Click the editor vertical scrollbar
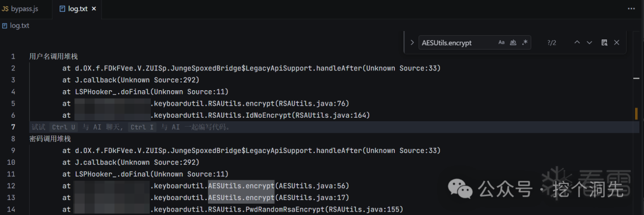 click(x=637, y=124)
